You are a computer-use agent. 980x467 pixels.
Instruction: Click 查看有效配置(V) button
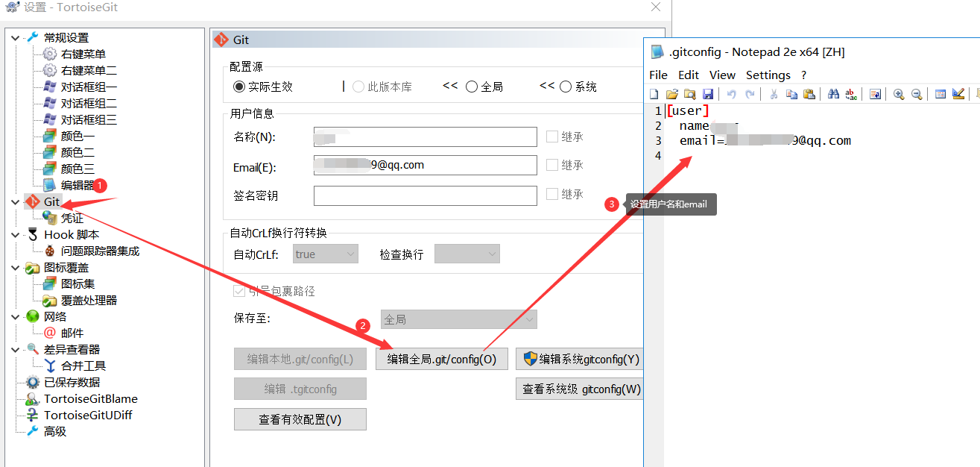pos(300,419)
